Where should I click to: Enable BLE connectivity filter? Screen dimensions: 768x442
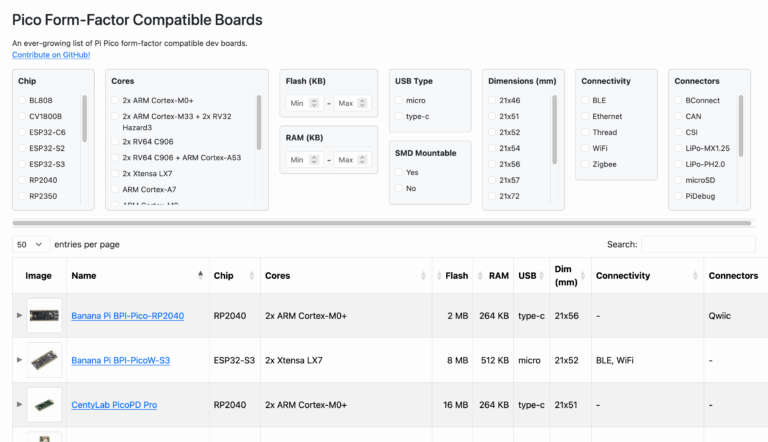(x=585, y=100)
